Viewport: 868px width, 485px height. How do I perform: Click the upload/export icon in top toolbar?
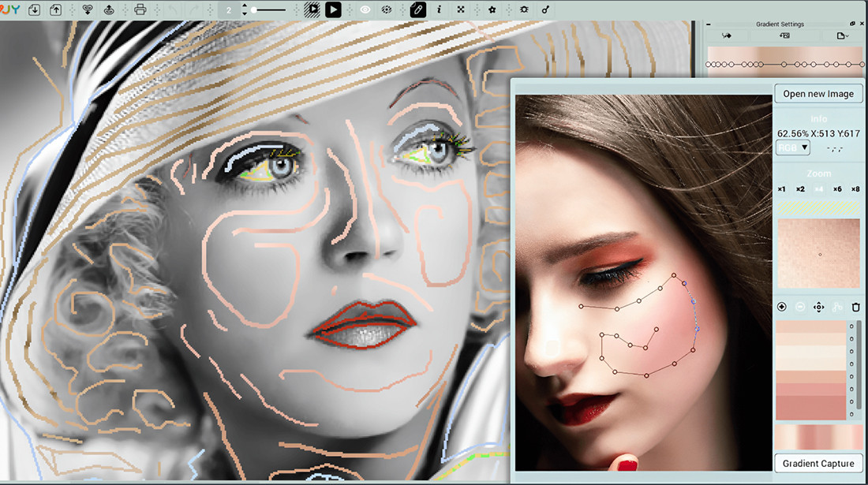pos(56,9)
